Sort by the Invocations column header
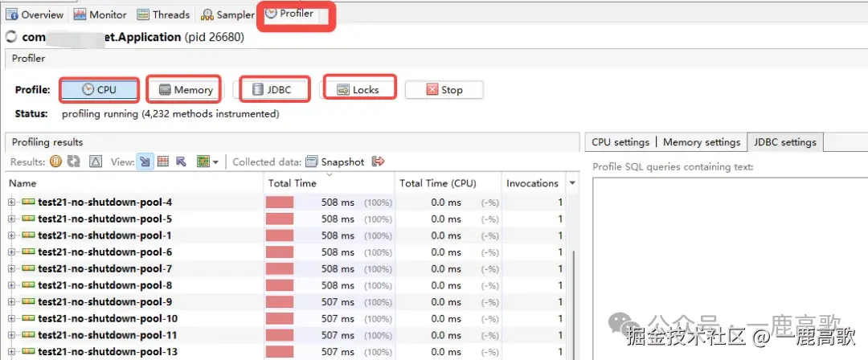 click(532, 183)
